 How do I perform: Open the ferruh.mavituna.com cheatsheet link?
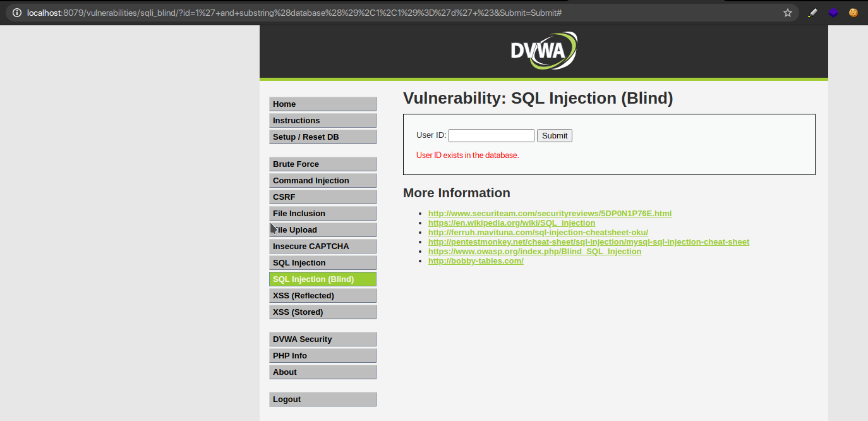point(538,233)
